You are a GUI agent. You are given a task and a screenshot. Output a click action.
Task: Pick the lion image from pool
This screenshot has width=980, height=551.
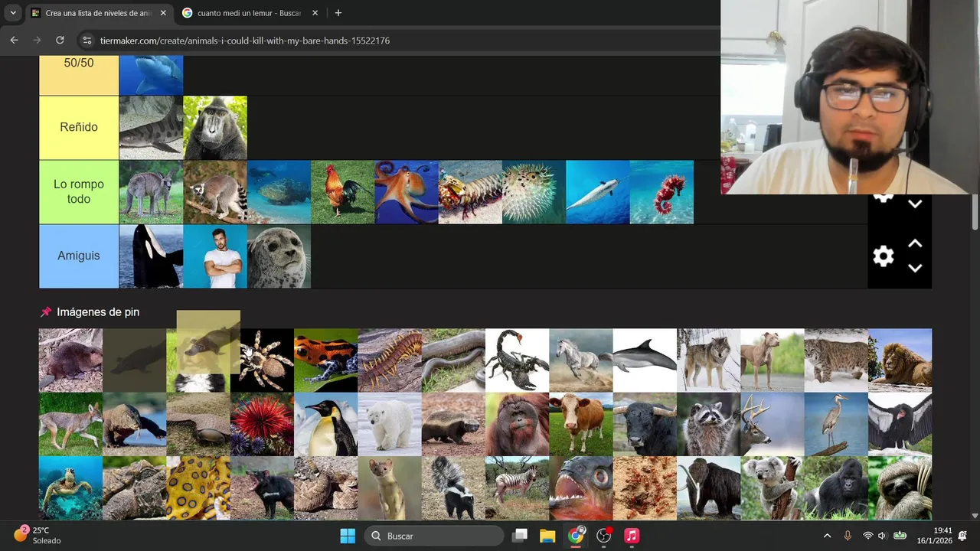coord(900,360)
